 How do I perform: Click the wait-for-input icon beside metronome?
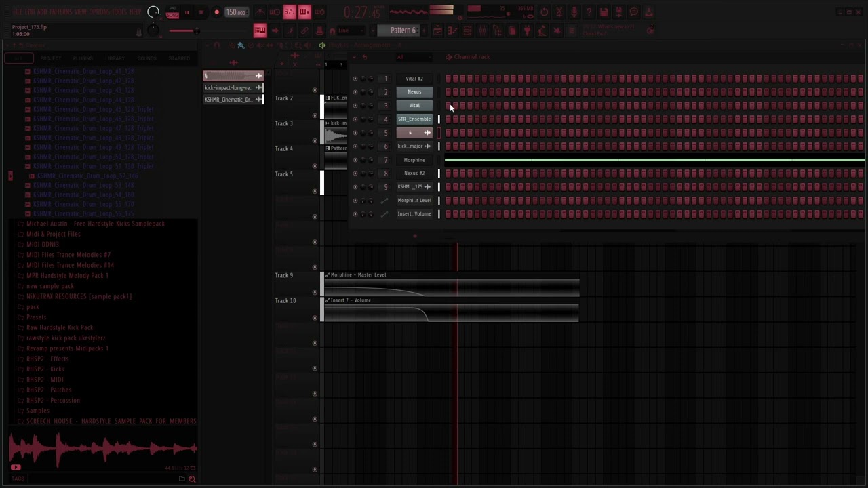coord(275,12)
